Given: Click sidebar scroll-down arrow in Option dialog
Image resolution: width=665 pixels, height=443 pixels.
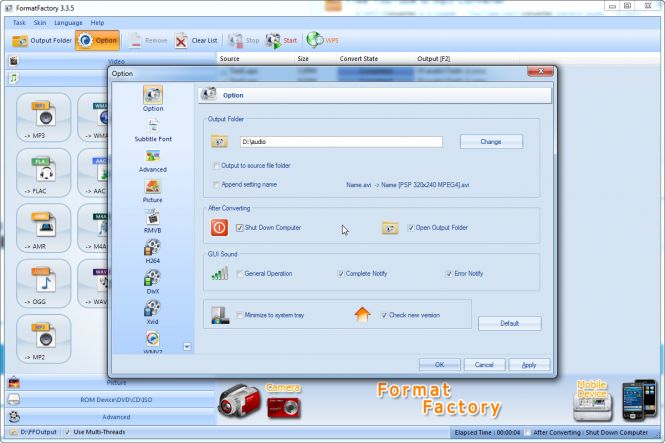Looking at the screenshot, I should pyautogui.click(x=187, y=347).
